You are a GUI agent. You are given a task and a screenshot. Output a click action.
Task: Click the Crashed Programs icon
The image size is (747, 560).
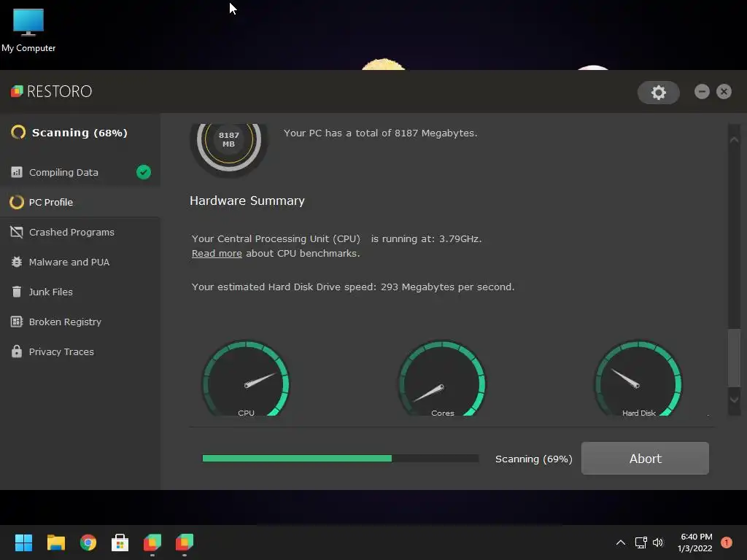[x=17, y=232]
